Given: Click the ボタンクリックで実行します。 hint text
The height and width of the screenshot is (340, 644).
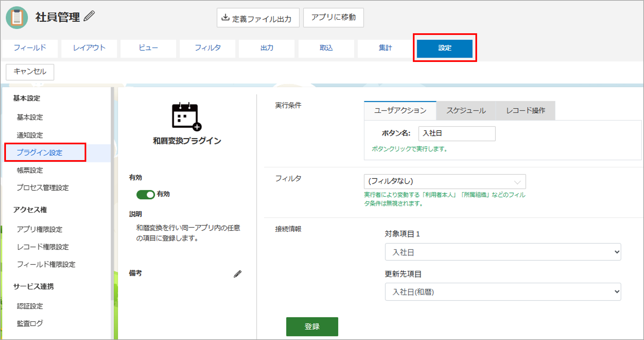Looking at the screenshot, I should tap(409, 149).
